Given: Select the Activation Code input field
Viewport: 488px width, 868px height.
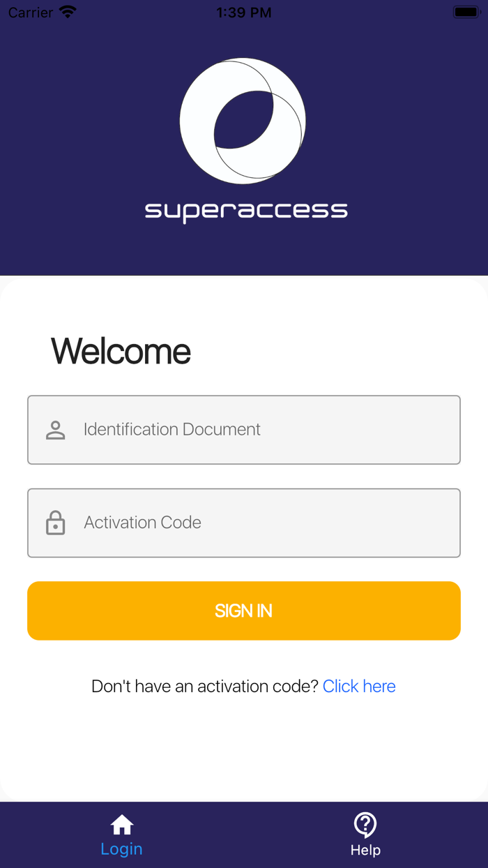Looking at the screenshot, I should [x=244, y=523].
